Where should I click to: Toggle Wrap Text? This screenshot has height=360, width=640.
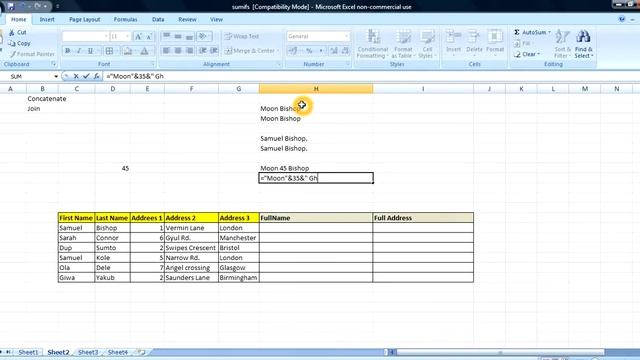coord(242,36)
